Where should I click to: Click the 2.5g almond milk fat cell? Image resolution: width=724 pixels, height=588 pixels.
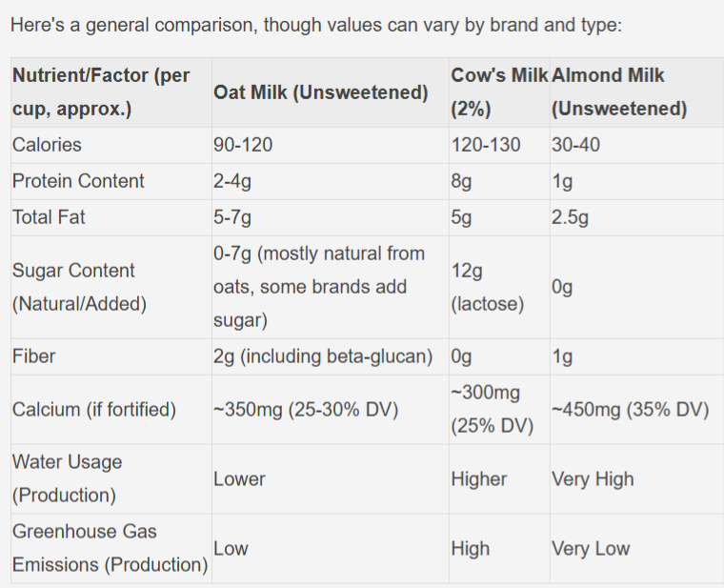click(570, 217)
